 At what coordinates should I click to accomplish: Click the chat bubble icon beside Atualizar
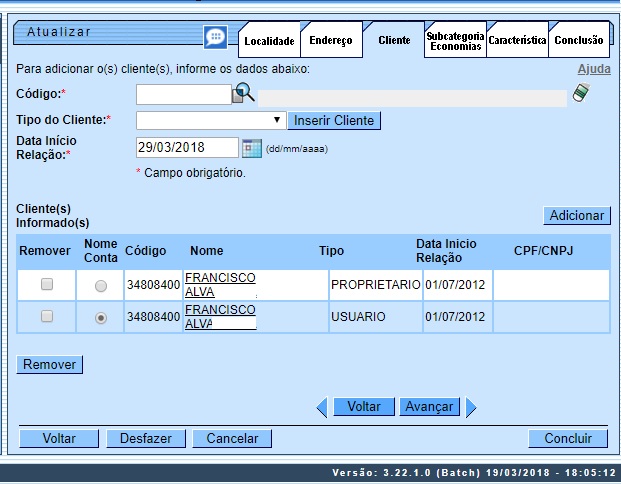[215, 37]
